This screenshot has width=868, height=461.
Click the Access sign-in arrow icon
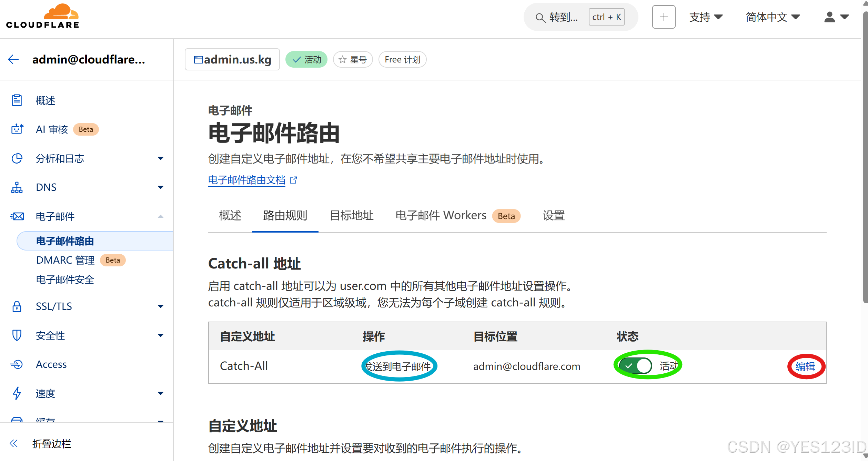point(17,364)
